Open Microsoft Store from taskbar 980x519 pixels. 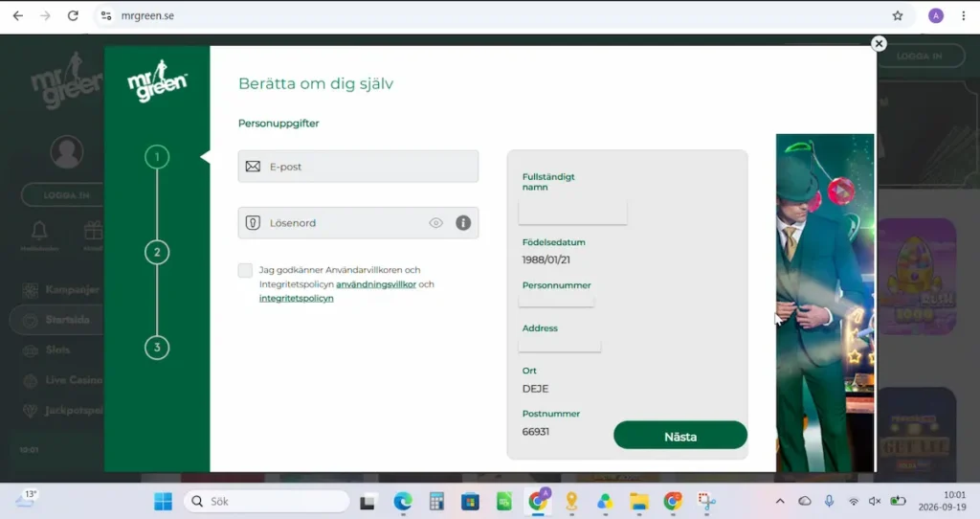470,502
